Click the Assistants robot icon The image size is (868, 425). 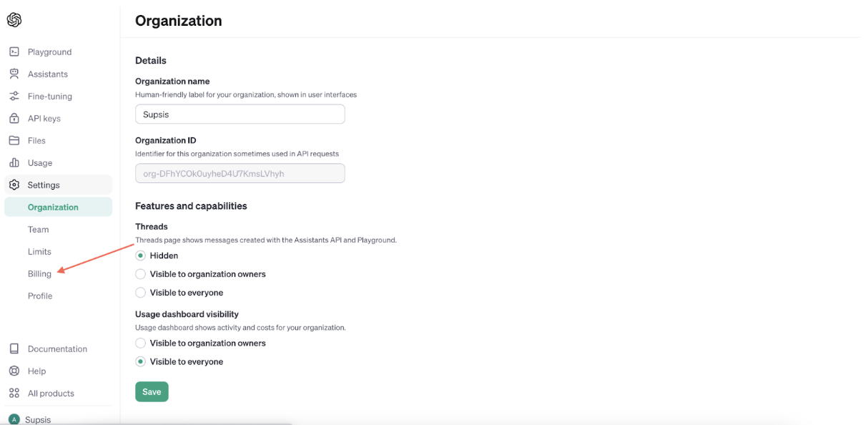[14, 74]
